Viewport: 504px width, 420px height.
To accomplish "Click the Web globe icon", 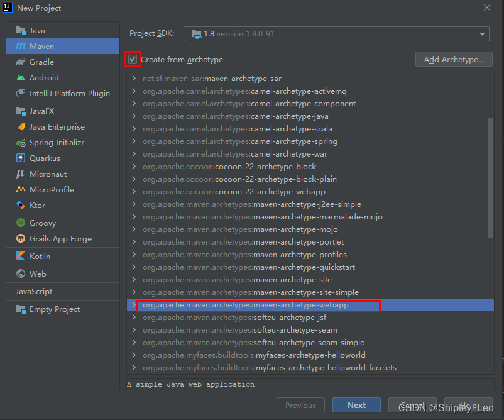I will pyautogui.click(x=21, y=274).
